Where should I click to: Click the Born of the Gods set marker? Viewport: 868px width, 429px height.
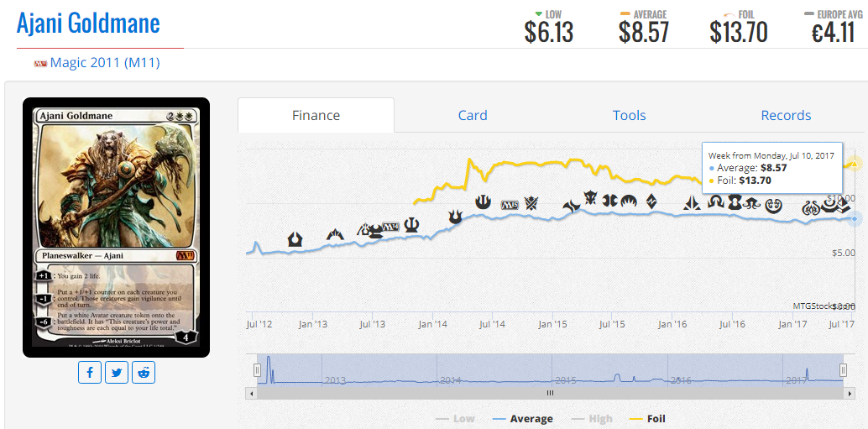(455, 217)
